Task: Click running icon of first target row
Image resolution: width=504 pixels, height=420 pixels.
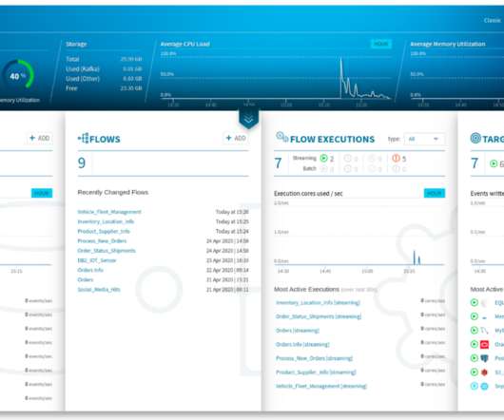Action: [475, 302]
